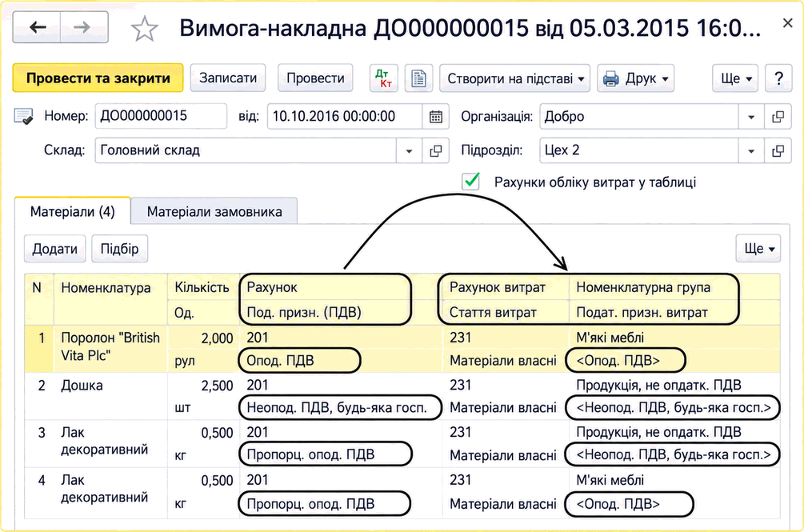
Task: Click Продукція, не опдатк. ПДВ in row 2
Action: [x=674, y=385]
